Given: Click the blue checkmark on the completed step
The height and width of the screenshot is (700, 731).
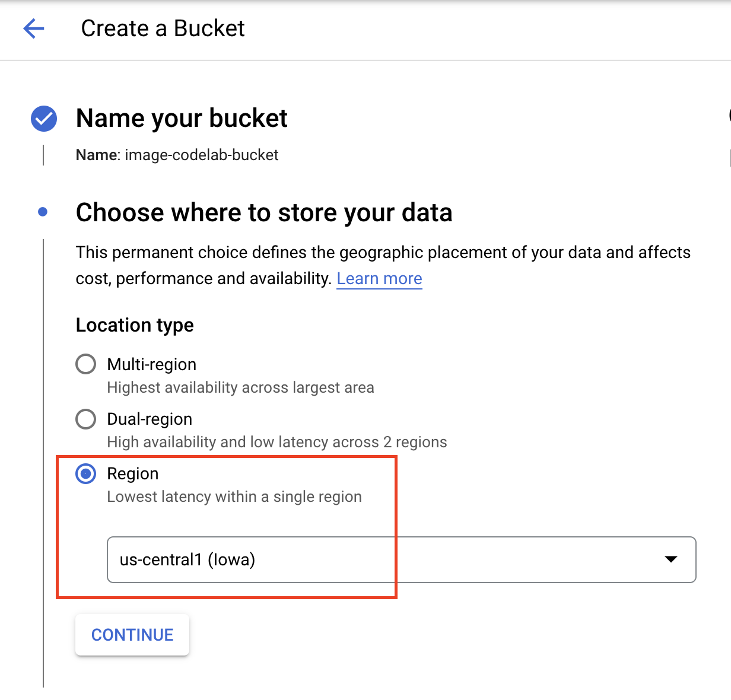Looking at the screenshot, I should [43, 118].
